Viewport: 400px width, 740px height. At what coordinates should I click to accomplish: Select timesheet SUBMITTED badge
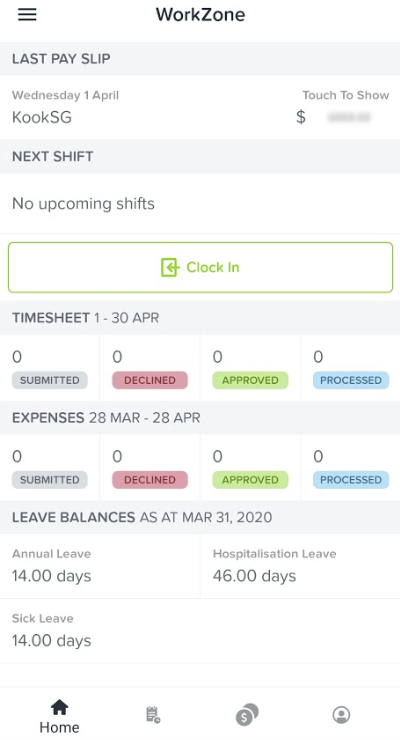coord(50,380)
